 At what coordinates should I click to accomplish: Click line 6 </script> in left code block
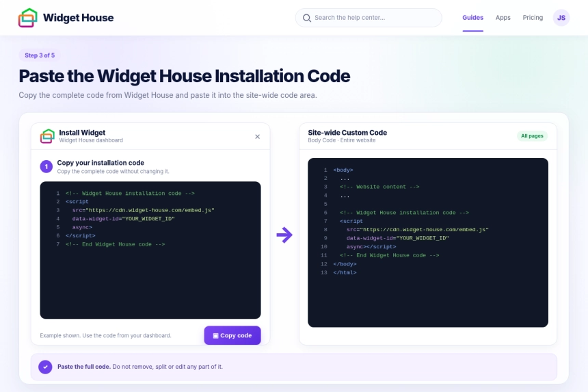(x=80, y=235)
